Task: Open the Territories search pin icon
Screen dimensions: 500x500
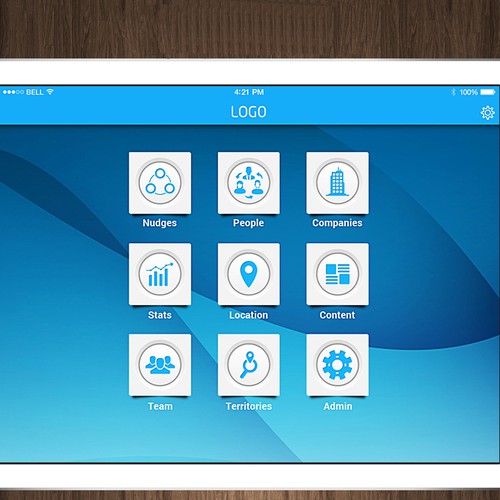Action: (249, 365)
